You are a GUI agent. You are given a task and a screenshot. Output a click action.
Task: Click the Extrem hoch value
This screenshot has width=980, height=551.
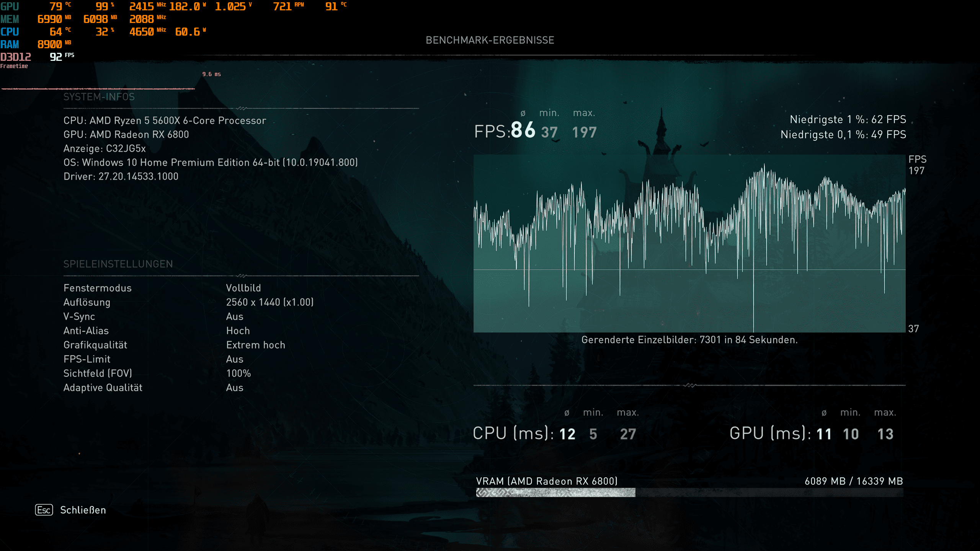tap(256, 345)
